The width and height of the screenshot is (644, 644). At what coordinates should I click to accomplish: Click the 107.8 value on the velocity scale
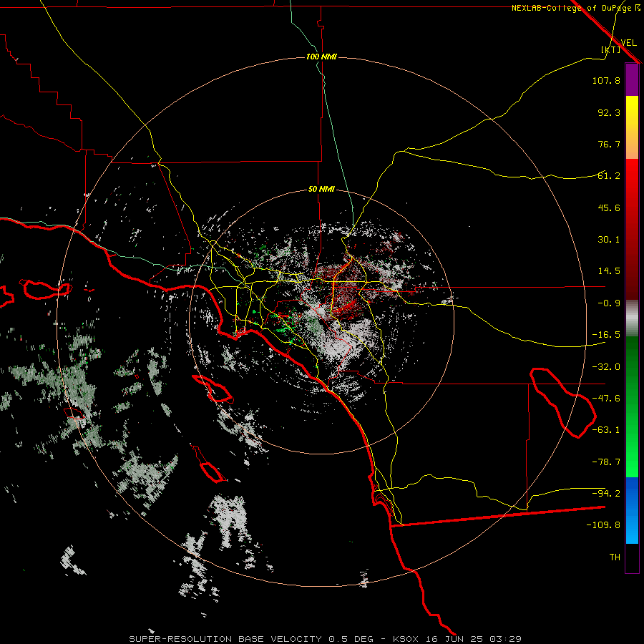pyautogui.click(x=606, y=80)
